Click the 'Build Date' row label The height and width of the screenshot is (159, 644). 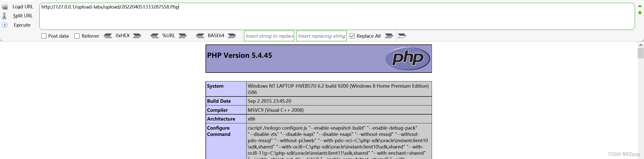219,101
